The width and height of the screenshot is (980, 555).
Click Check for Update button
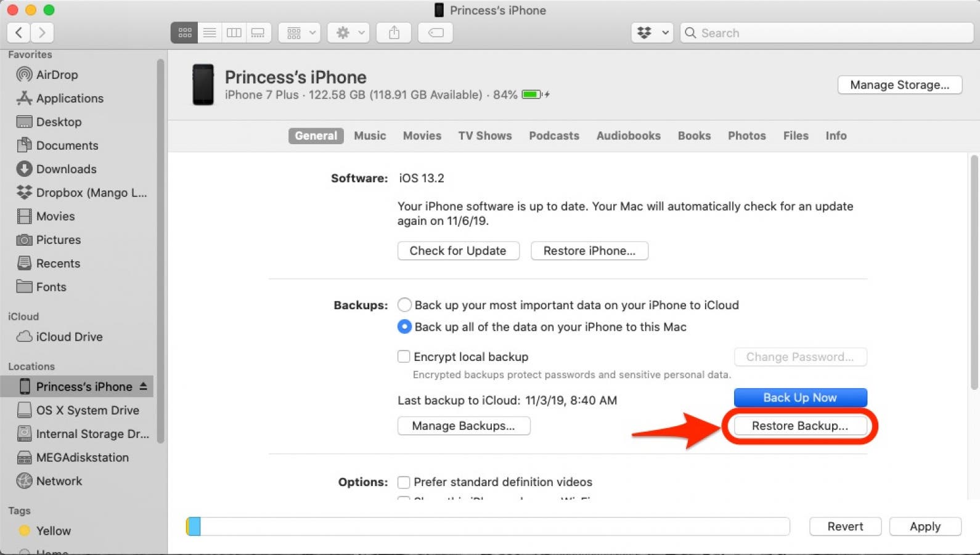pos(458,251)
